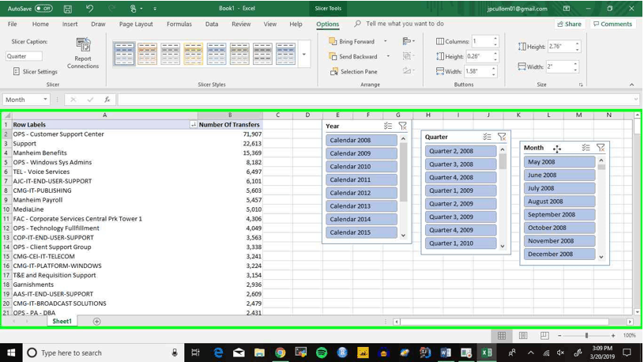The image size is (644, 362).
Task: Choose the orange slicer style thumbnail
Action: coord(147,54)
